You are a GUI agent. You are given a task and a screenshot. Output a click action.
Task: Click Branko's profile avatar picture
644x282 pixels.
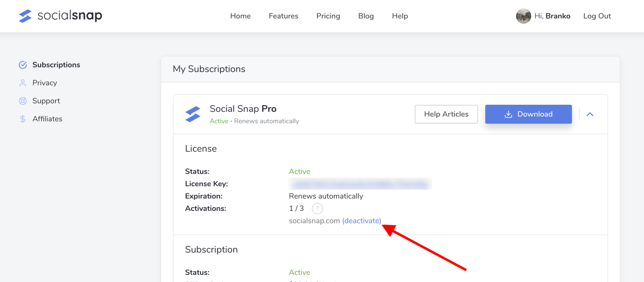coord(523,16)
